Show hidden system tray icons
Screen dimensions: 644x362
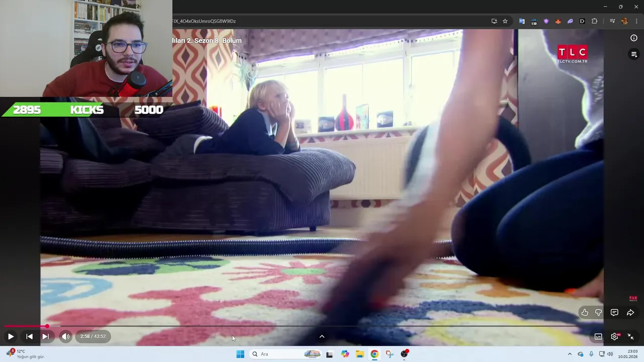tap(570, 354)
